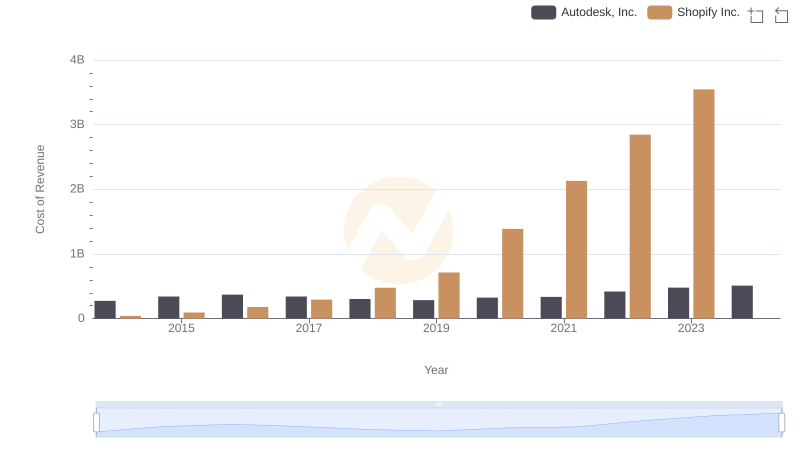
Task: Grab the right handle of the zoom slider
Action: (781, 422)
